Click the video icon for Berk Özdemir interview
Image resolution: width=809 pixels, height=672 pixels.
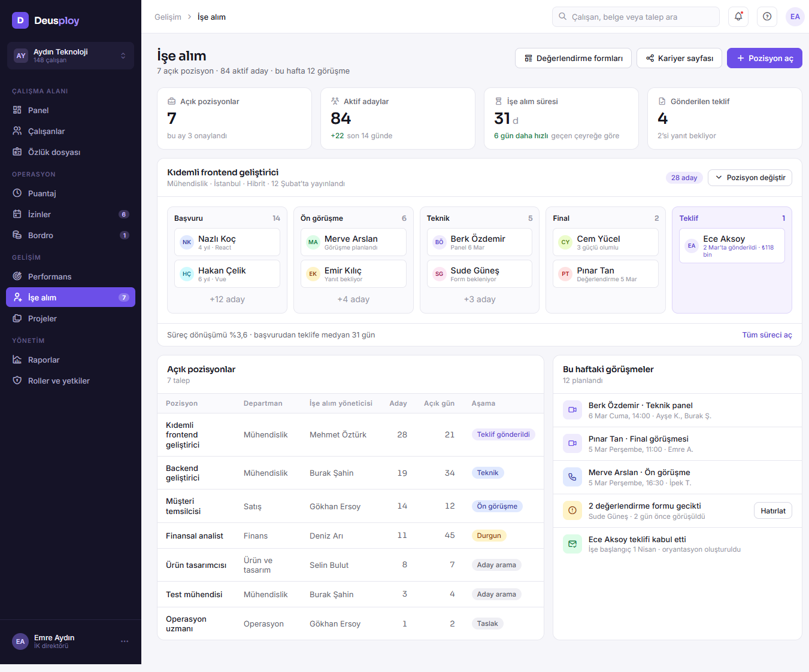pyautogui.click(x=572, y=410)
